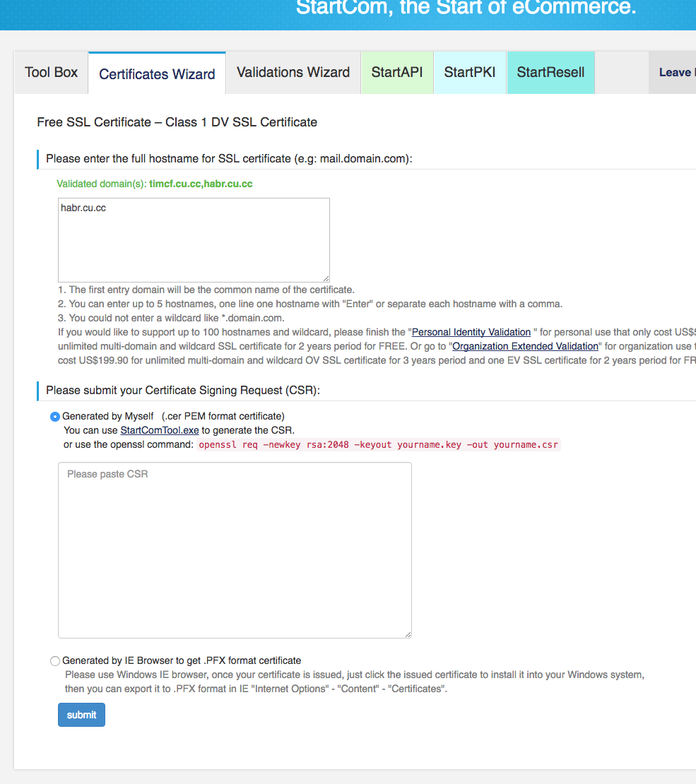Go to the StartAPI tab
Screen dimensions: 696x784
pos(397,73)
